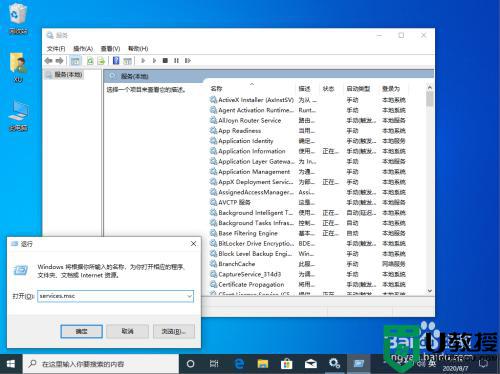Click the Back arrow in Services toolbar

pyautogui.click(x=49, y=61)
